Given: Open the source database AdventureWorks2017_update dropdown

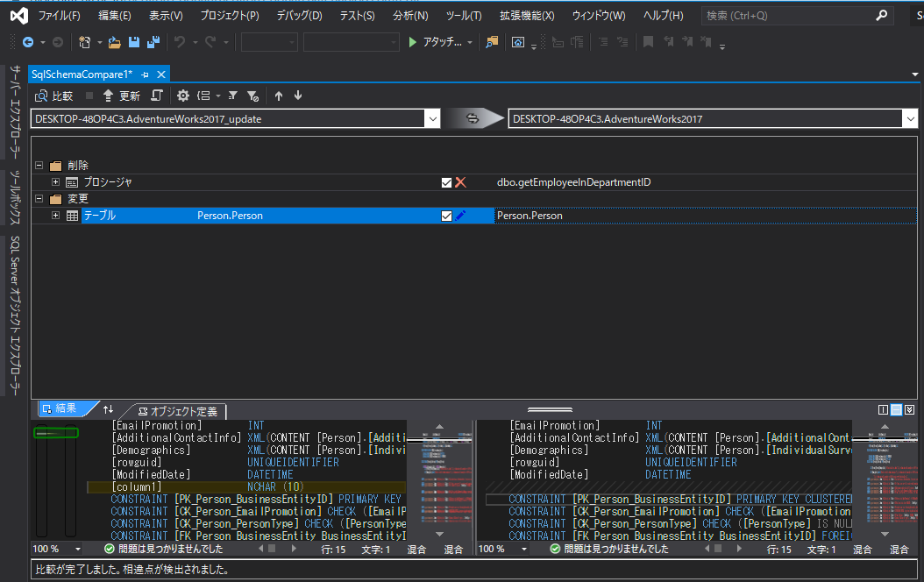Looking at the screenshot, I should click(432, 119).
